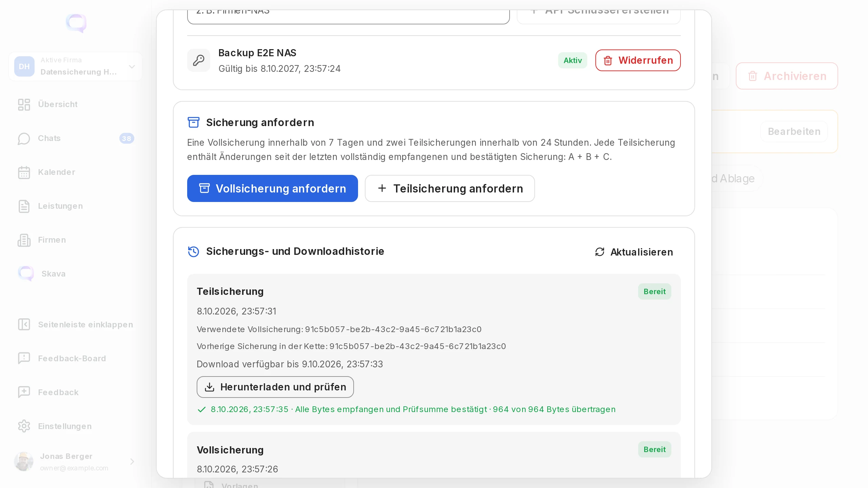Click 'Vorherige Sicherung in der Kette' line
868x488 pixels.
(351, 346)
